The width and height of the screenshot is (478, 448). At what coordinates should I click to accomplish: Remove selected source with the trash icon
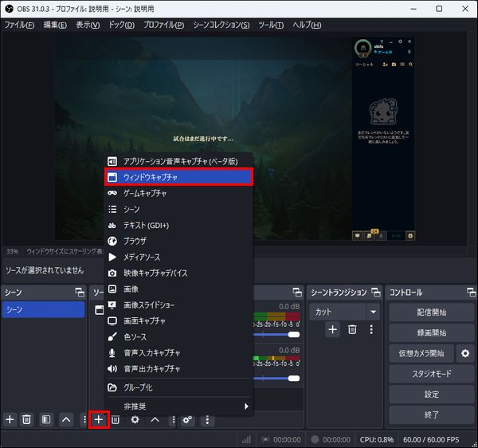coord(116,419)
